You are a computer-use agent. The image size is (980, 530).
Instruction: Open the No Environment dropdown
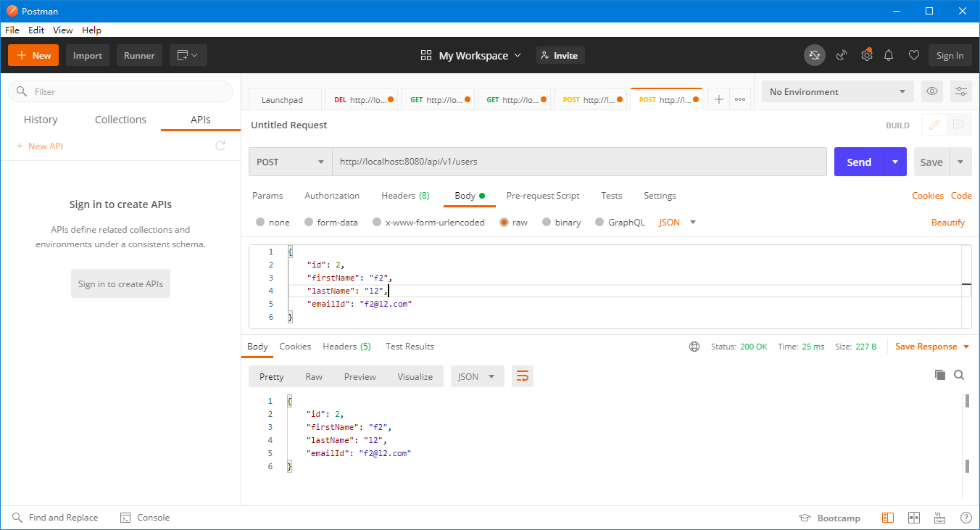(x=837, y=91)
